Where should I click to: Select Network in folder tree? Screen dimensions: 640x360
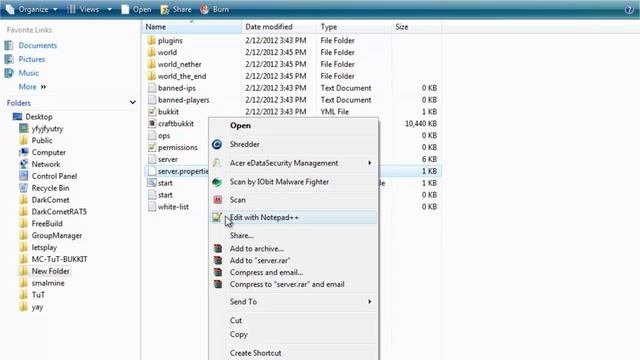click(46, 164)
